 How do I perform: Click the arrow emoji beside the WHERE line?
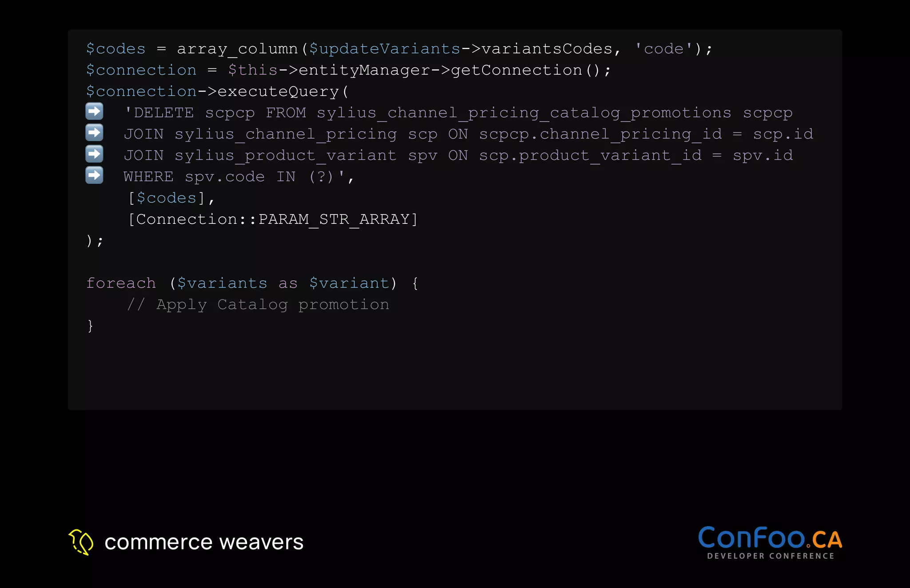pos(94,175)
